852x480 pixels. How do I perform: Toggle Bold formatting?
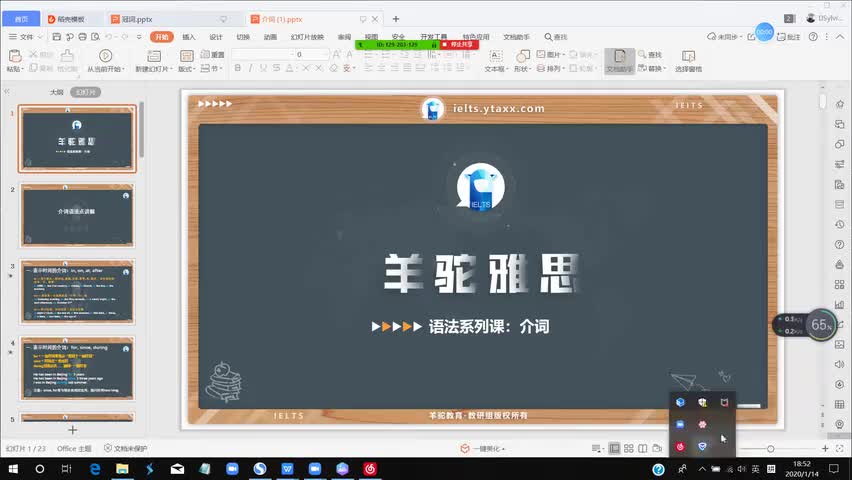(x=237, y=68)
